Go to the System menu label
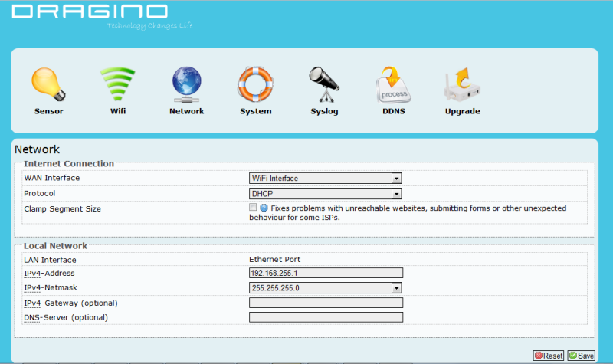 [x=255, y=111]
